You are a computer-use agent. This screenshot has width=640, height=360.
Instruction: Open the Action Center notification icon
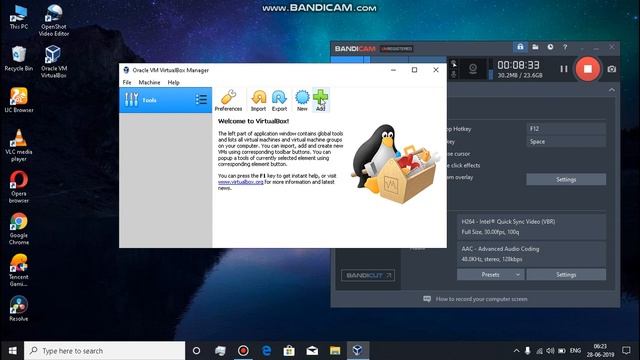pos(626,351)
